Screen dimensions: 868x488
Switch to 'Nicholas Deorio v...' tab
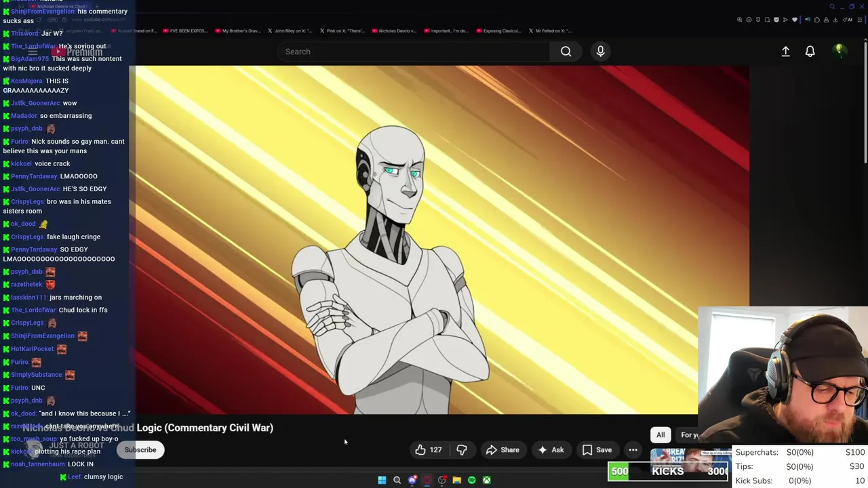pyautogui.click(x=395, y=30)
